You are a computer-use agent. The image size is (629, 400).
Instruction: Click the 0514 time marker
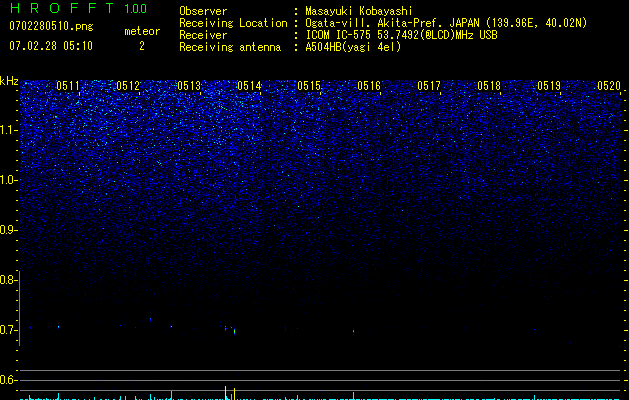pyautogui.click(x=249, y=86)
